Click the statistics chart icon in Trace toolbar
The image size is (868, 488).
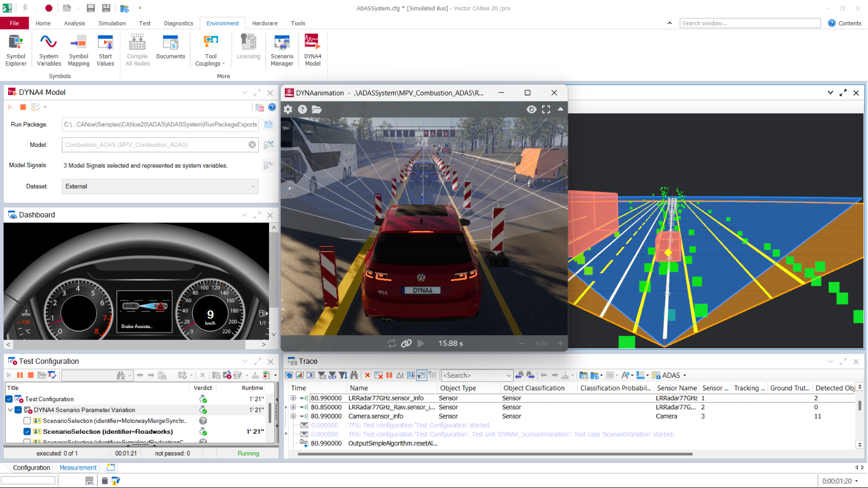tap(299, 375)
